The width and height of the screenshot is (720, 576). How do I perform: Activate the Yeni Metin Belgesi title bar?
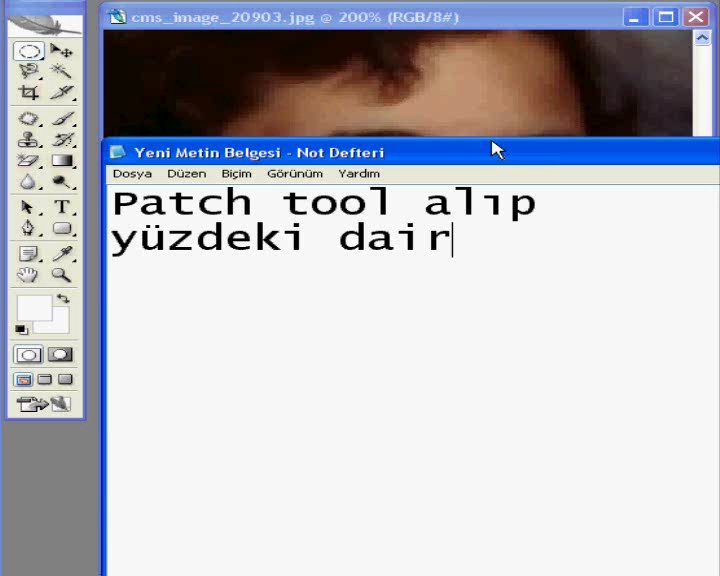(x=410, y=152)
